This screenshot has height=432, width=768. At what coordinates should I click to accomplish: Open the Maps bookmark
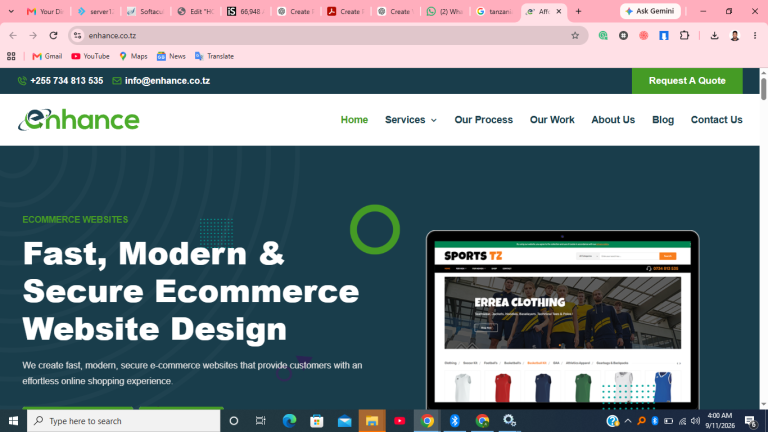tap(133, 56)
